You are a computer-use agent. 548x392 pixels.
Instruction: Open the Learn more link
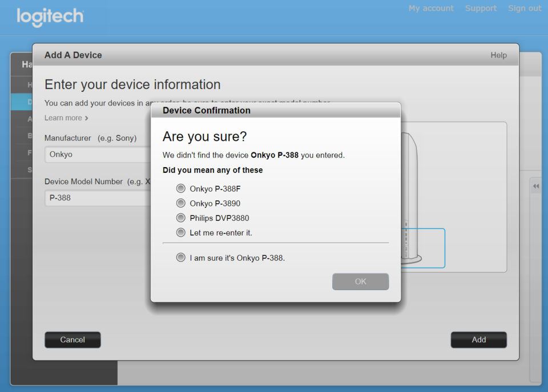pos(63,118)
